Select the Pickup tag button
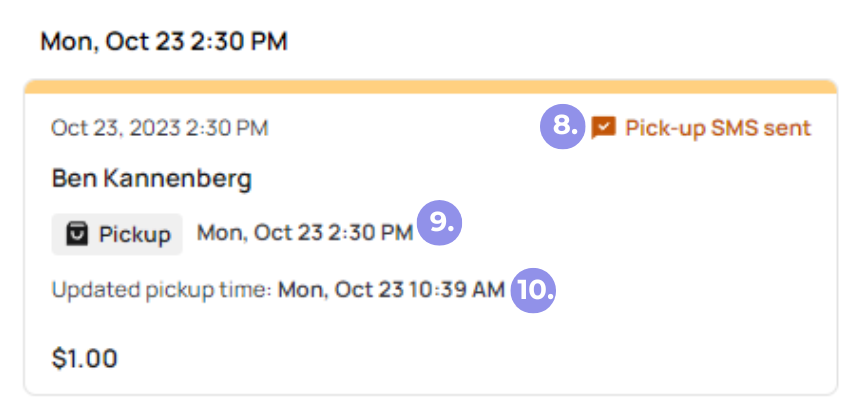 pos(117,234)
